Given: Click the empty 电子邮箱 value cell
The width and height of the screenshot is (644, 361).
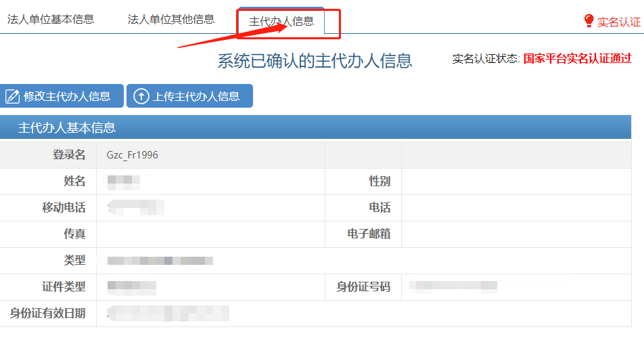Looking at the screenshot, I should point(515,234).
